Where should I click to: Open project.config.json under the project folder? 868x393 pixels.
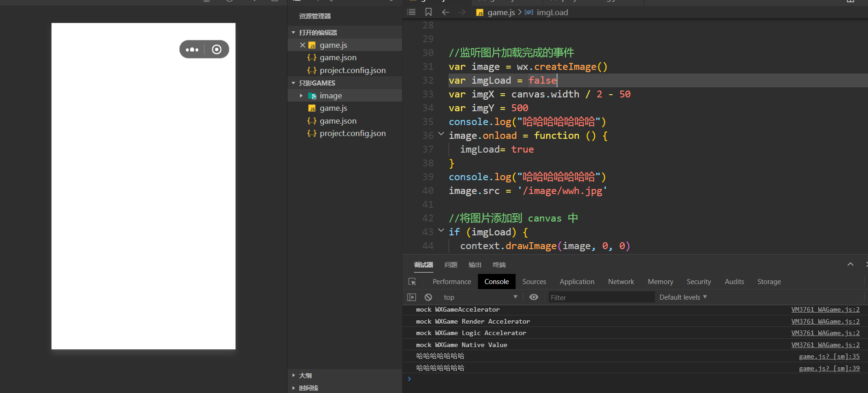(352, 133)
